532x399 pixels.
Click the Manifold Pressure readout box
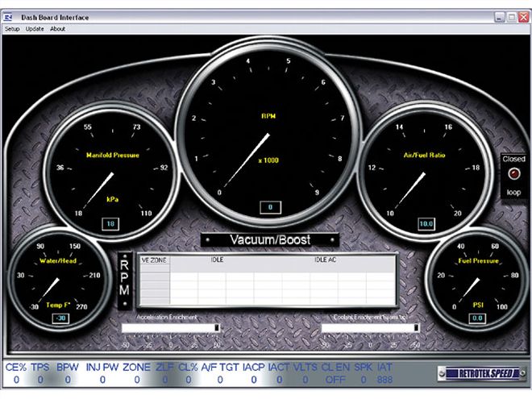pyautogui.click(x=110, y=224)
